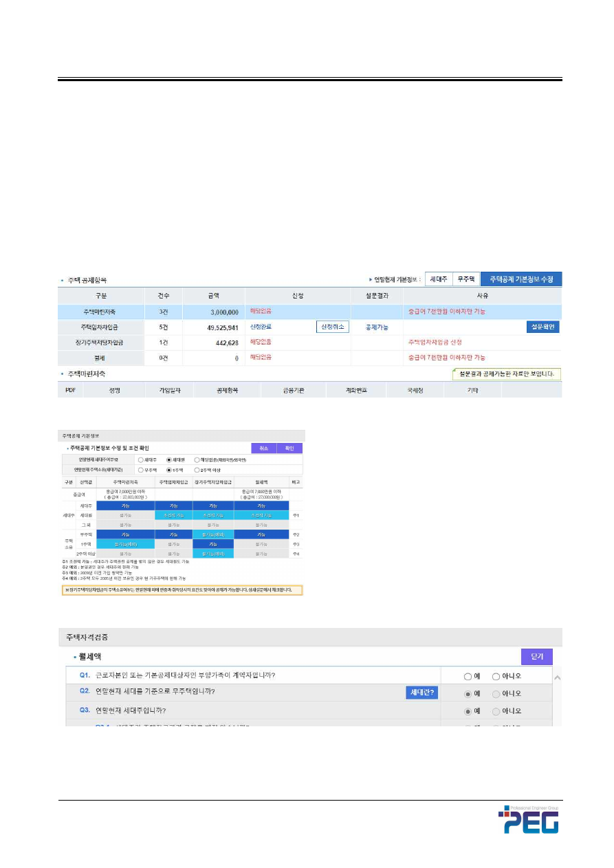Click the PDF column header
Viewport: 614px width, 868px height.
click(x=70, y=390)
